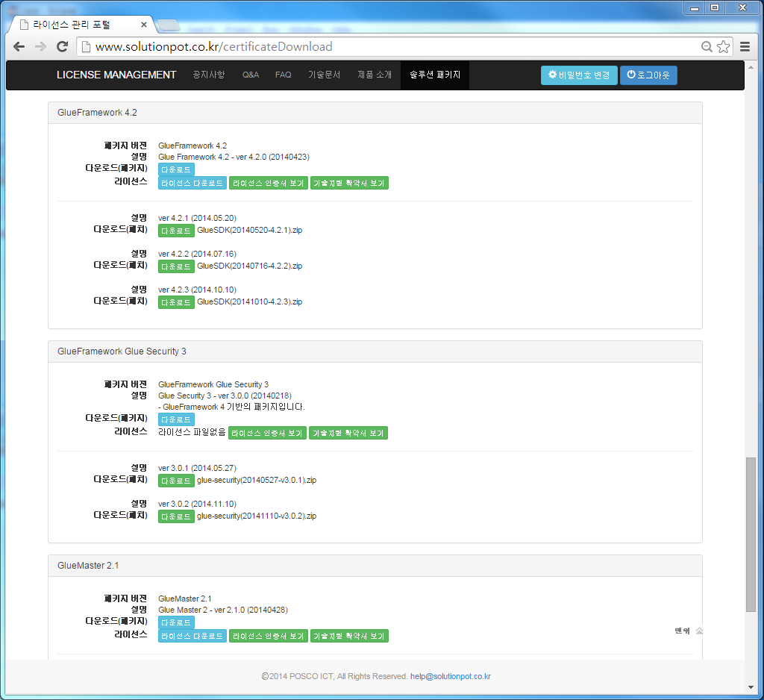Click the LICENSE MANAGEMENT brand link
The height and width of the screenshot is (700, 764).
[x=116, y=75]
